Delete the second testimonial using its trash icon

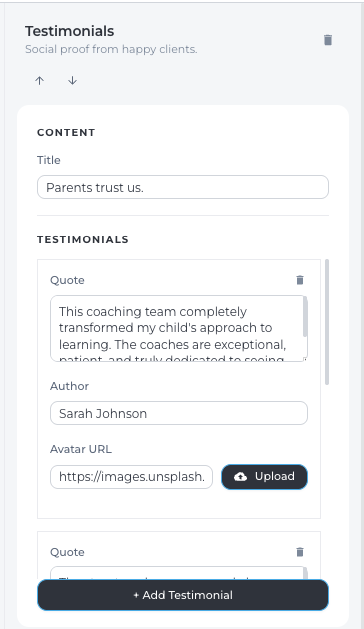300,552
